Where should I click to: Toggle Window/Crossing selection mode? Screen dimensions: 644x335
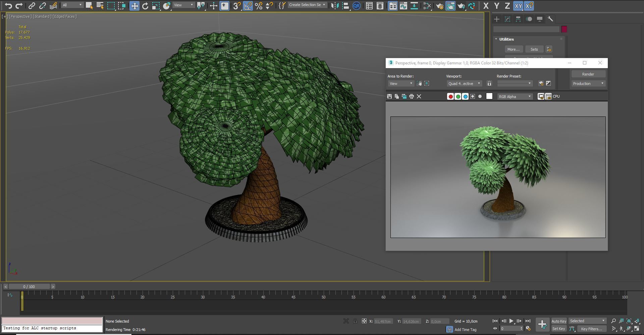coord(121,6)
